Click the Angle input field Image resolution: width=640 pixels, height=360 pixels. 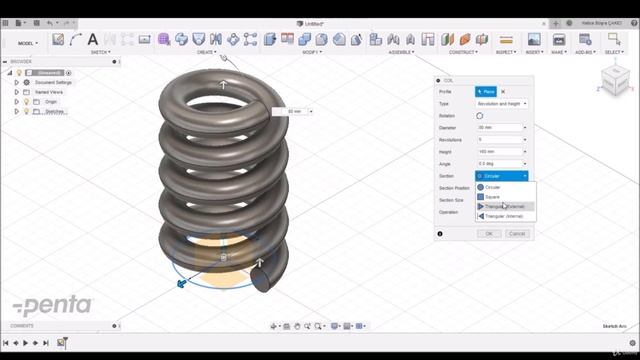coord(499,164)
